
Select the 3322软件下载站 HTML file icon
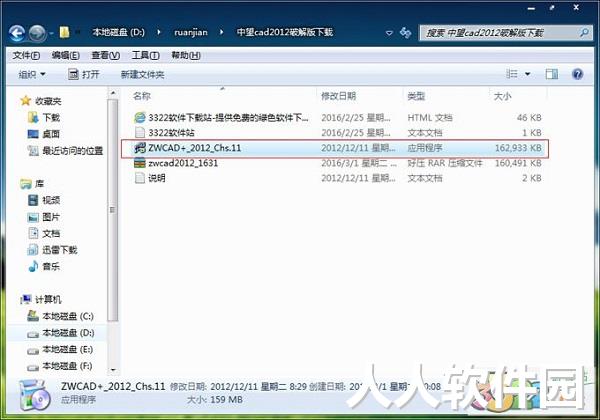click(x=140, y=117)
